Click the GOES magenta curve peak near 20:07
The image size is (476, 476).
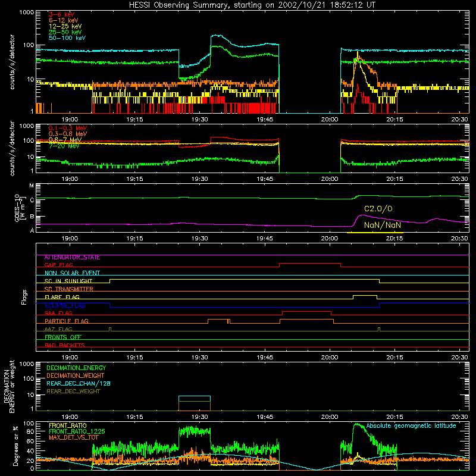pos(362,215)
